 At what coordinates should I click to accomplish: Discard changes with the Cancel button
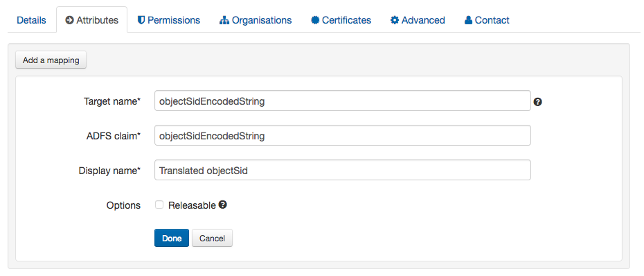(x=212, y=238)
